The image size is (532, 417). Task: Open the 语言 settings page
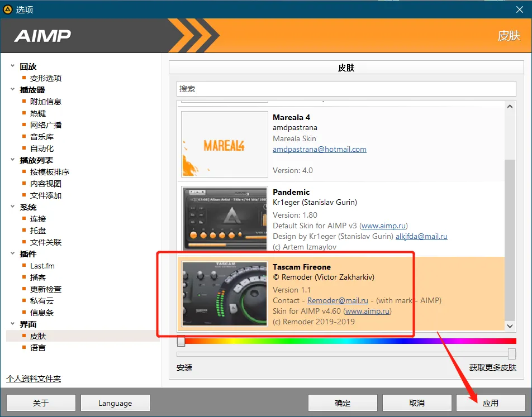click(38, 348)
